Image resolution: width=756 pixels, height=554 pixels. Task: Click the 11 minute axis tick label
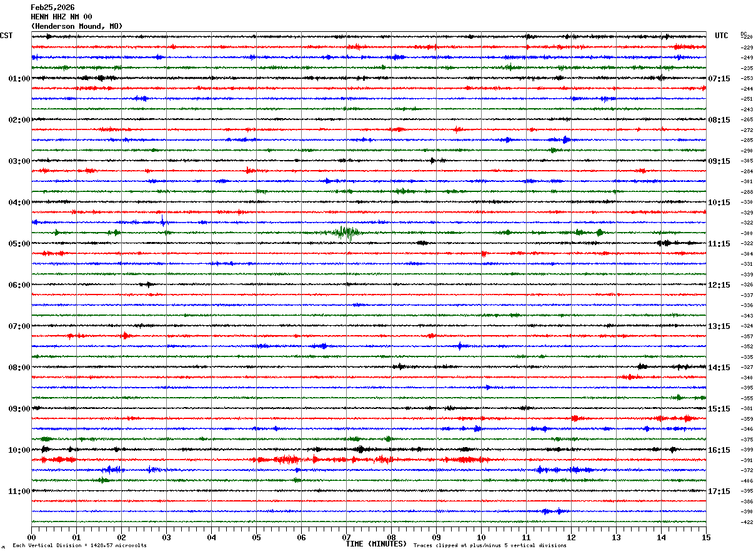click(526, 537)
